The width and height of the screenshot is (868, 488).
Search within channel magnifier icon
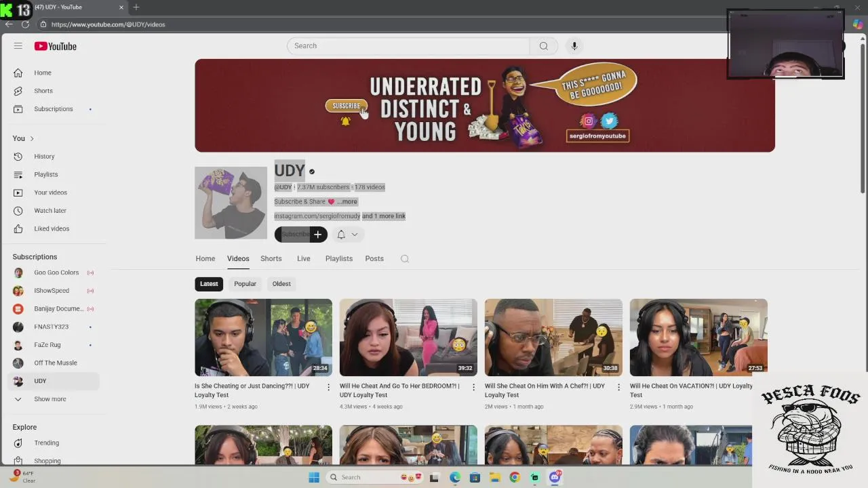pyautogui.click(x=405, y=259)
